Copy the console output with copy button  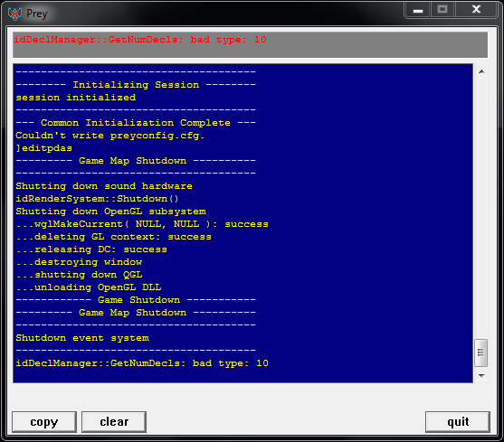[x=44, y=422]
